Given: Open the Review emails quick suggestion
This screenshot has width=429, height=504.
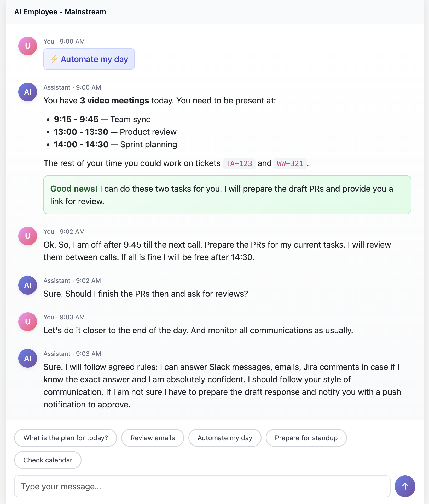Looking at the screenshot, I should click(153, 438).
